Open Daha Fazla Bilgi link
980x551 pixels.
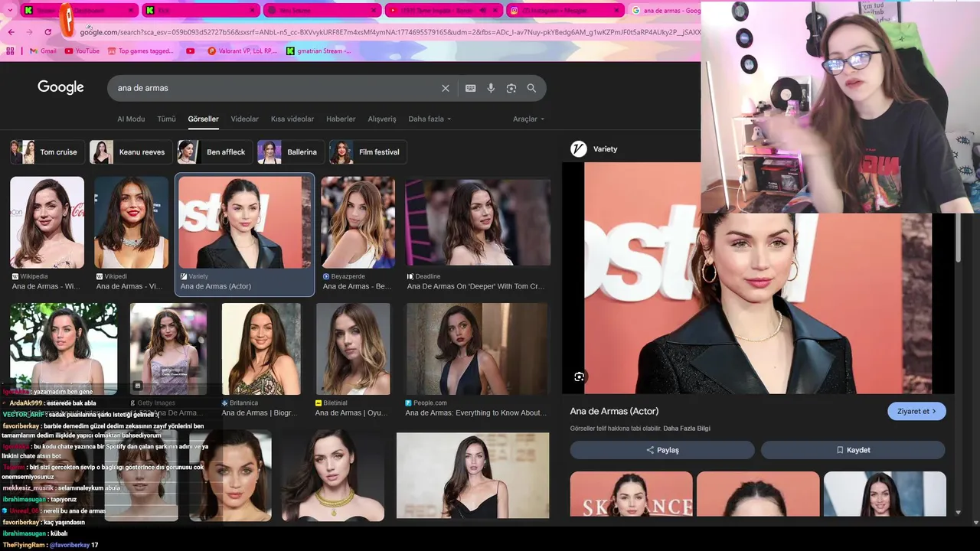(687, 429)
